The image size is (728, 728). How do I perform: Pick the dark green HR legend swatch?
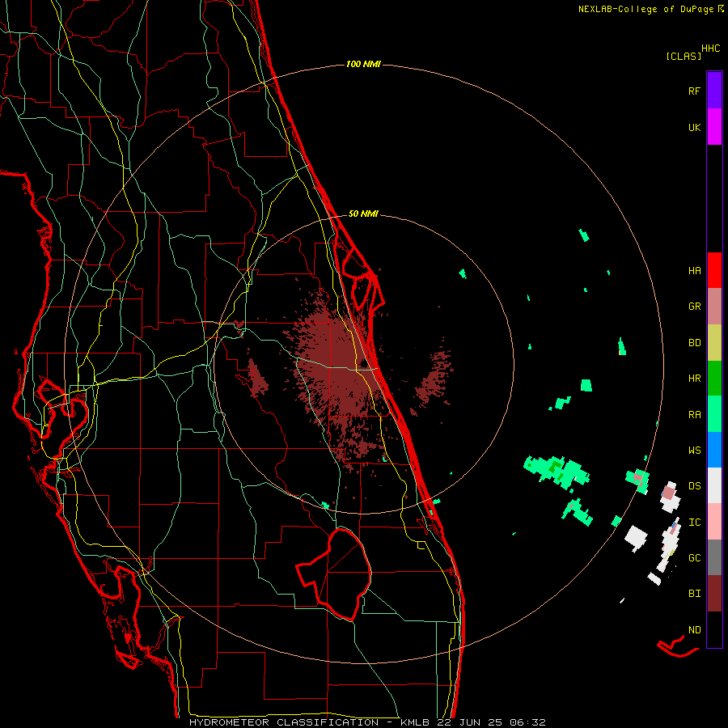[714, 379]
